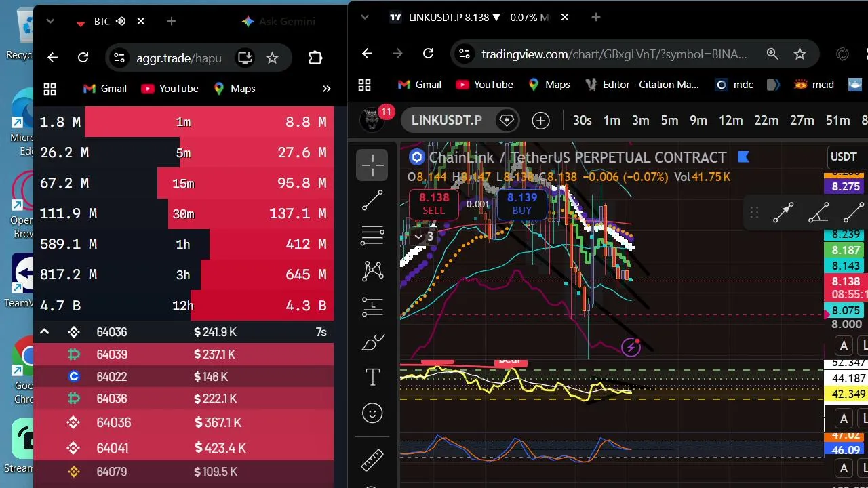The width and height of the screenshot is (868, 488).
Task: Open the mdc bookmark
Action: [734, 85]
